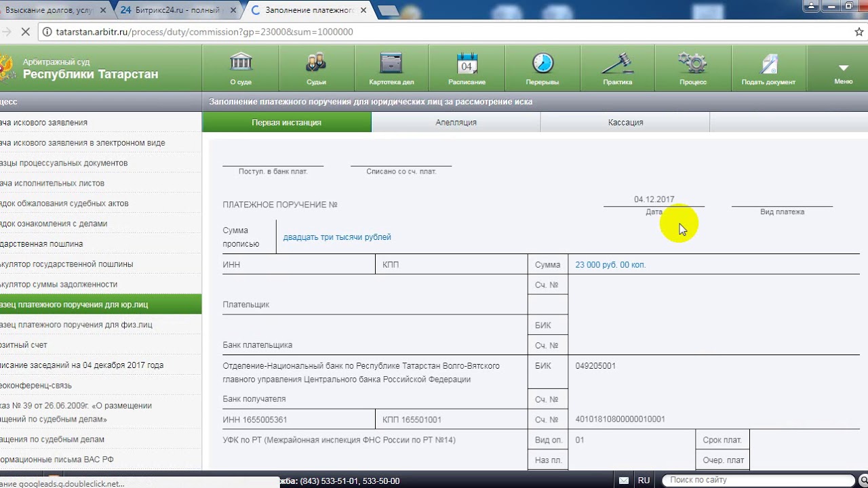Switch to the 'Апелляция' tab
Image resolution: width=868 pixels, height=488 pixels.
(x=456, y=123)
